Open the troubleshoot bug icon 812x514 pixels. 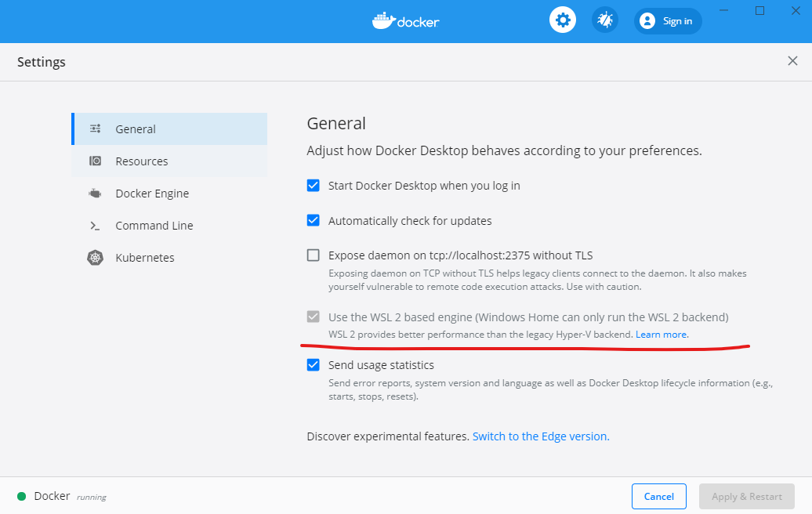coord(605,20)
